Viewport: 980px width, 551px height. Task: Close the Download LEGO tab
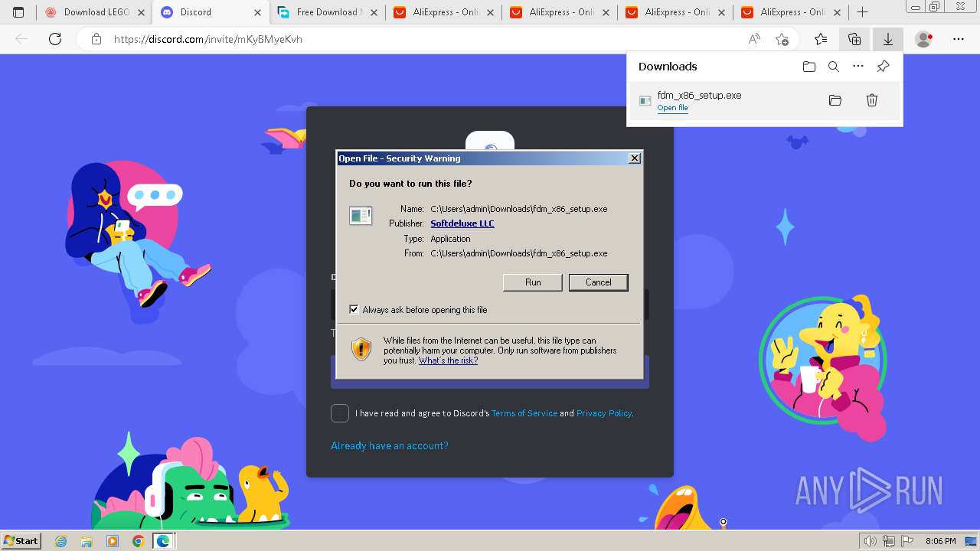pyautogui.click(x=141, y=12)
